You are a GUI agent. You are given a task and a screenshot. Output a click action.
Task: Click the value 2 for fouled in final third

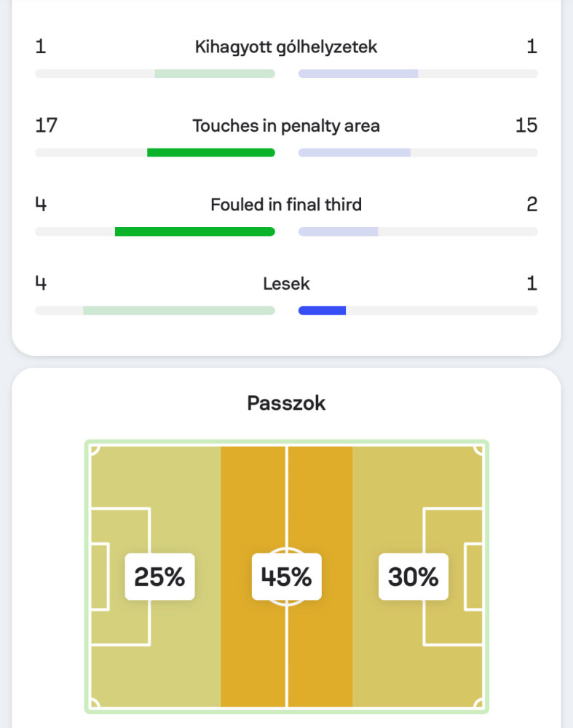click(x=532, y=205)
